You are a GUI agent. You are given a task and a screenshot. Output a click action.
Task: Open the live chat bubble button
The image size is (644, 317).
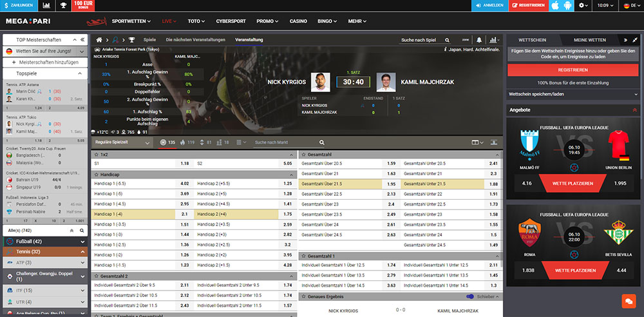click(629, 301)
